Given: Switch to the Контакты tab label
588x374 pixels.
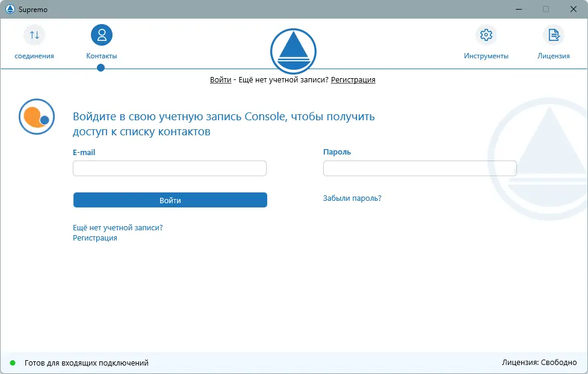Looking at the screenshot, I should point(102,56).
